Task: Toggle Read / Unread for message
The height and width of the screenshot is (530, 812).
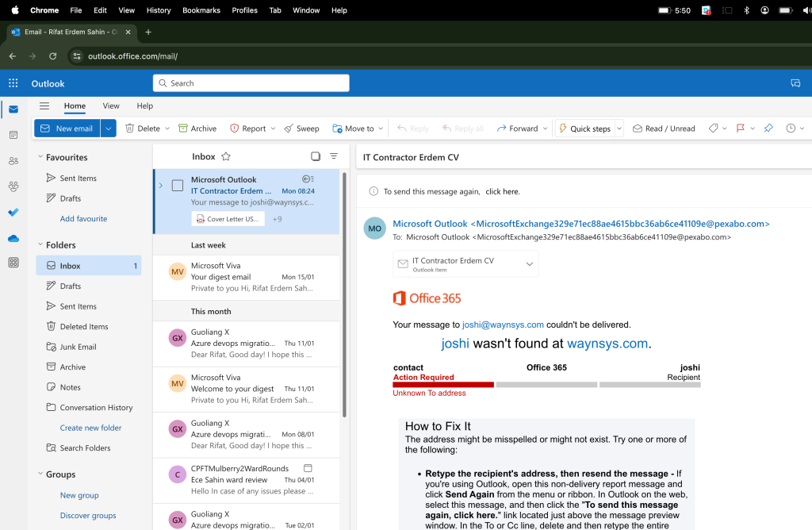Action: (x=664, y=129)
